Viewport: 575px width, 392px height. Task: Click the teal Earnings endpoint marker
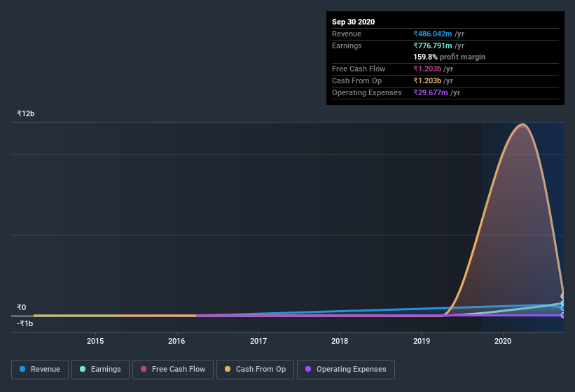pyautogui.click(x=563, y=304)
